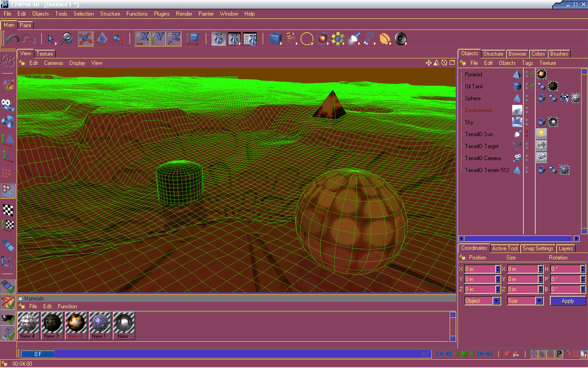Open the light objects flashlight icon
588x368 pixels.
(354, 39)
